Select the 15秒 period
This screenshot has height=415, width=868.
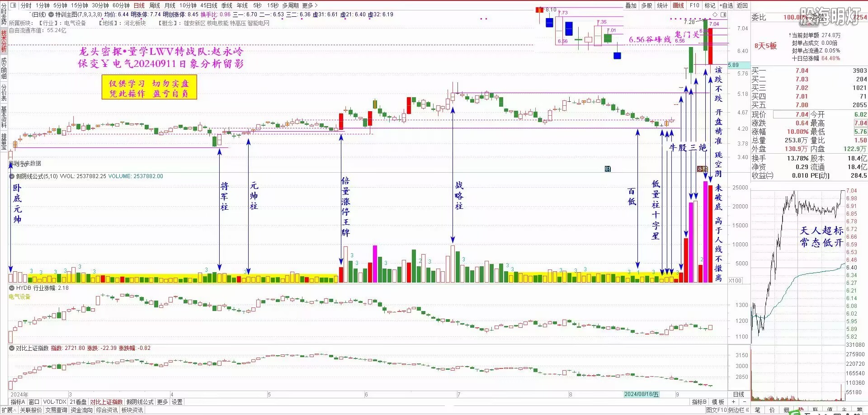tap(273, 5)
